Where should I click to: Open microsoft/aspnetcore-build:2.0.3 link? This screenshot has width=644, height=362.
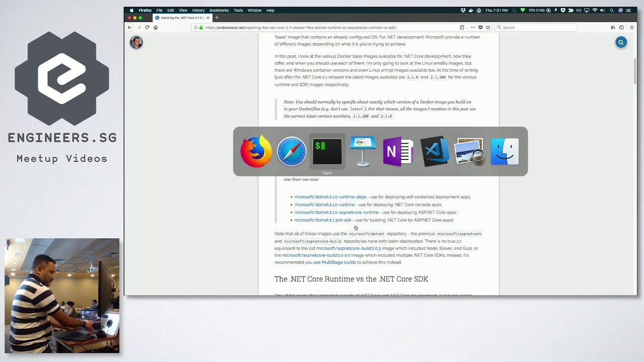pyautogui.click(x=348, y=248)
